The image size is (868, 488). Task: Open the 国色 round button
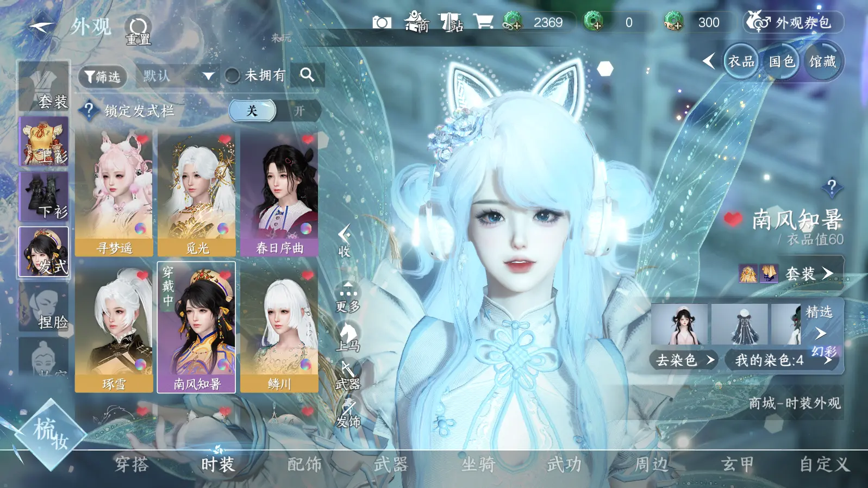(782, 61)
